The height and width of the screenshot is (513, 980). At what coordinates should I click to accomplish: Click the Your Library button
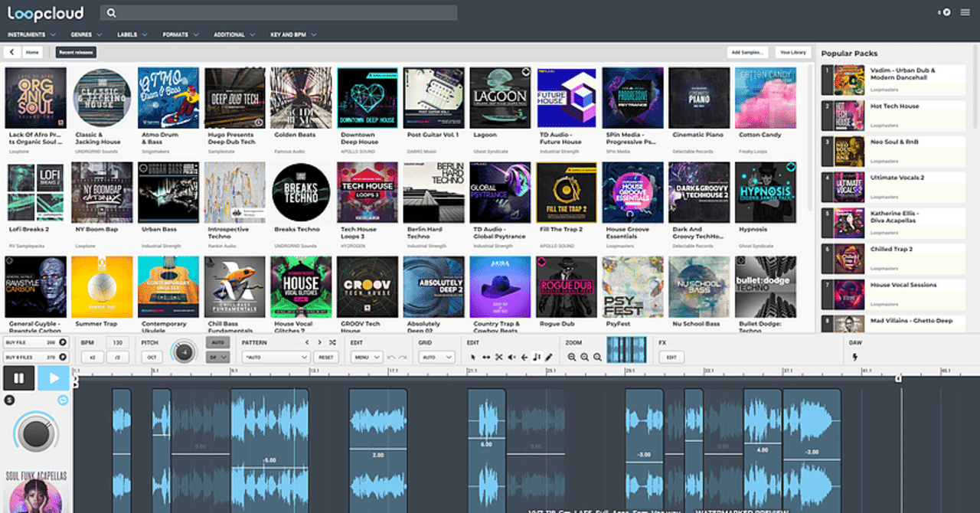pos(792,52)
